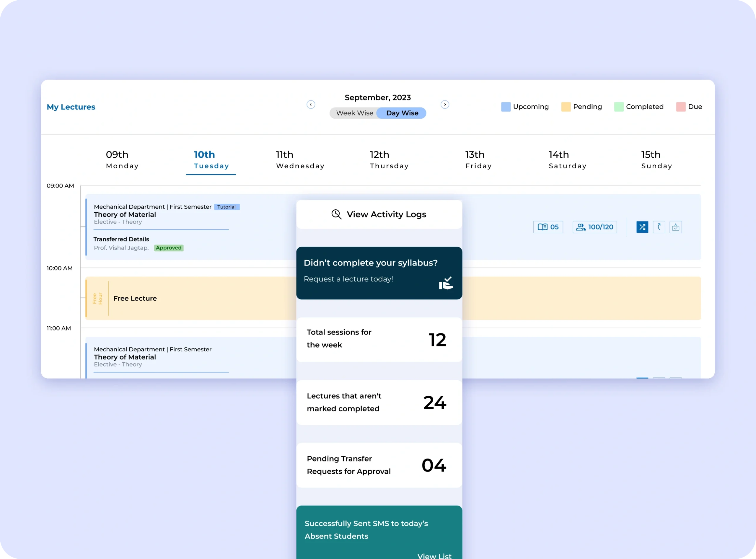756x559 pixels.
Task: Click the Upcoming blue legend swatch
Action: pyautogui.click(x=506, y=107)
